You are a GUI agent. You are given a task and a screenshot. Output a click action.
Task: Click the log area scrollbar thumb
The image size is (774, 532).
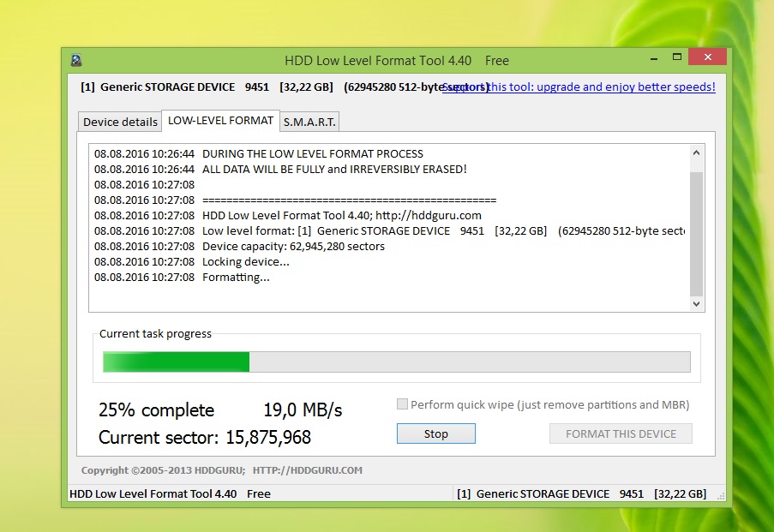click(696, 234)
